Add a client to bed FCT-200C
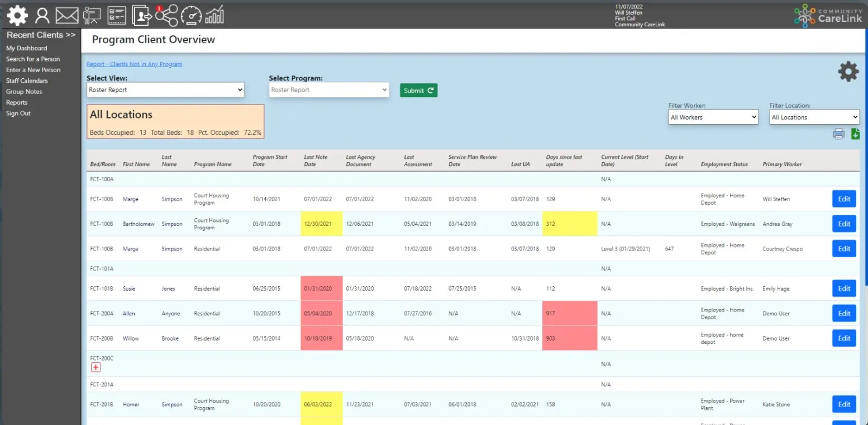868x425 pixels. (x=96, y=367)
